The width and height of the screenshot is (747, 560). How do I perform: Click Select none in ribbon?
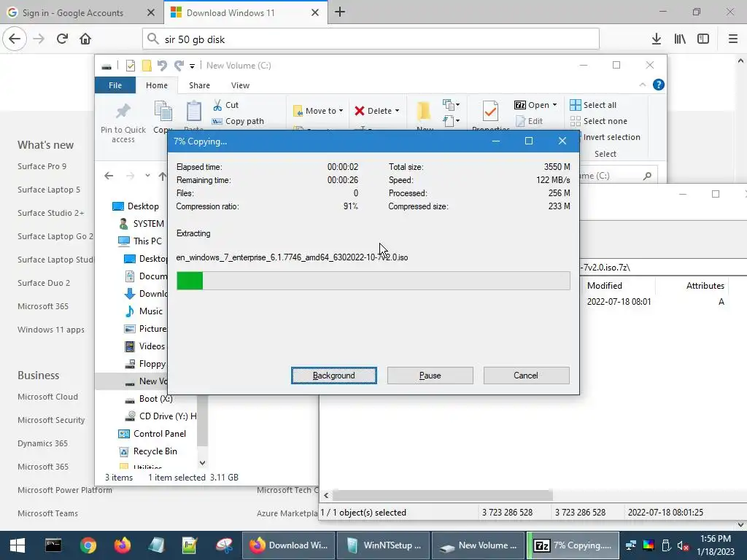click(599, 122)
